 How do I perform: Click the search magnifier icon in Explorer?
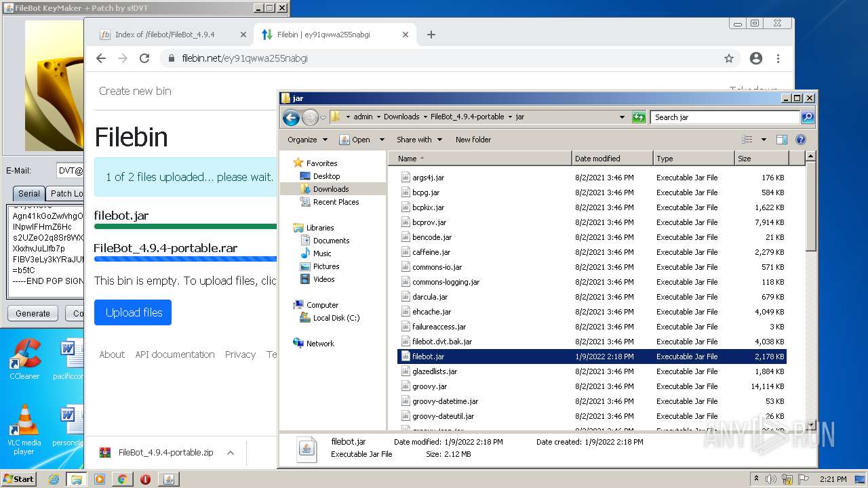807,117
